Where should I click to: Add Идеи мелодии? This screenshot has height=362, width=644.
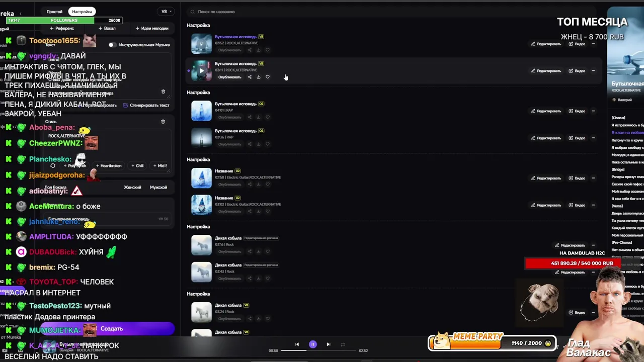[x=152, y=29]
